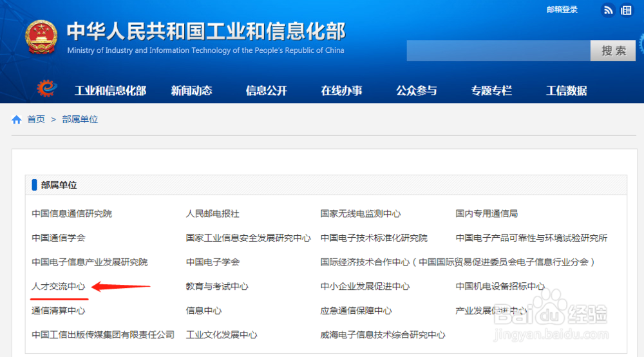This screenshot has width=644, height=357.
Task: Open 中国电子学会 link
Action: click(x=213, y=262)
